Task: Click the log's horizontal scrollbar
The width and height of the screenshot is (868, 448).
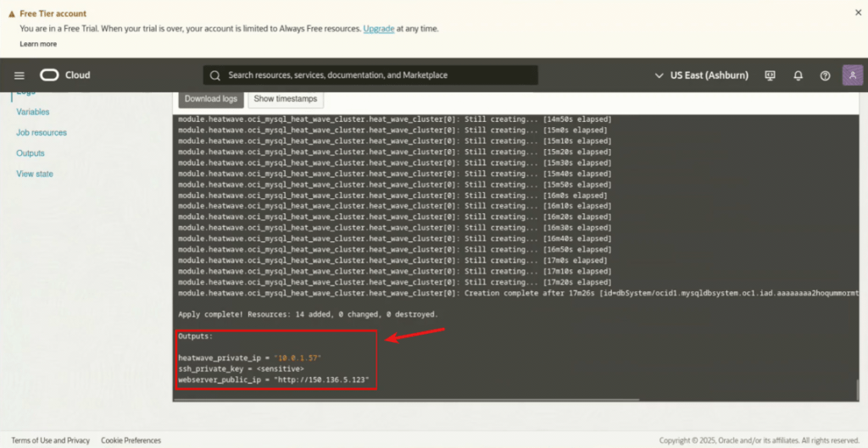Action: pyautogui.click(x=409, y=400)
